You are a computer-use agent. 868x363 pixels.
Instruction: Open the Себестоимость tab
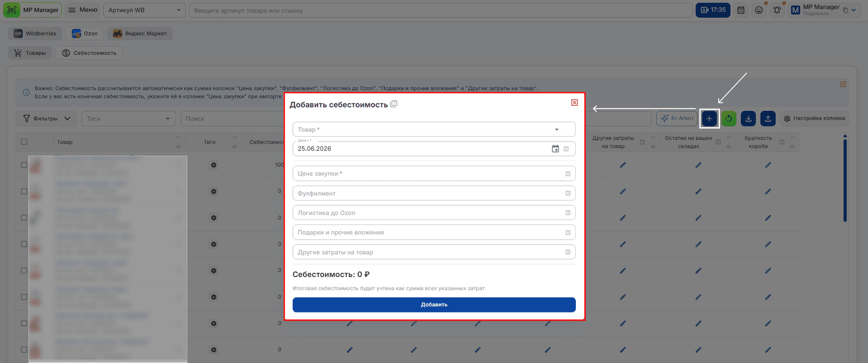[x=90, y=53]
